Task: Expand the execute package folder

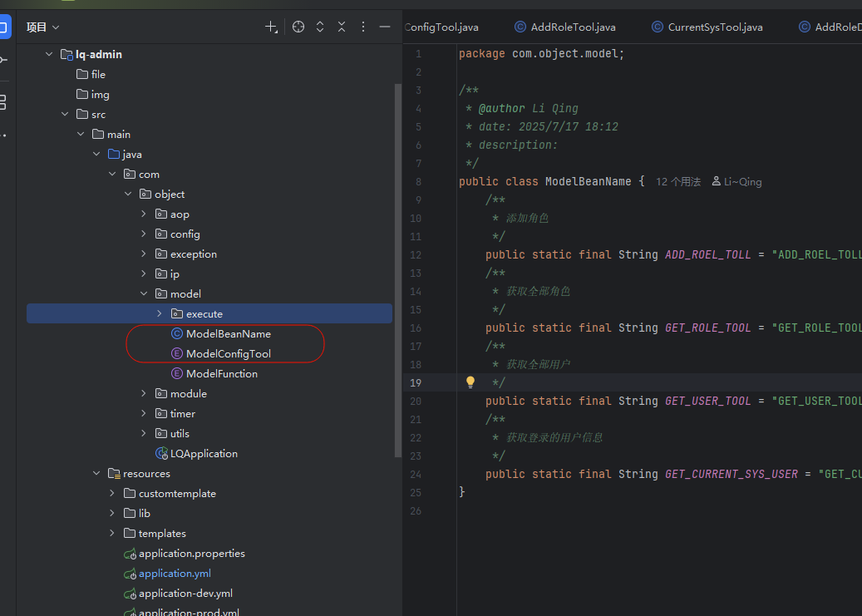Action: [x=160, y=313]
